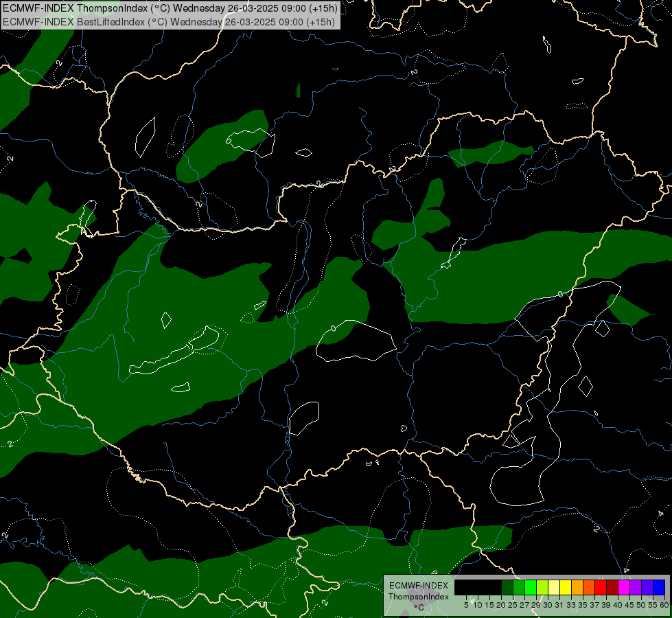This screenshot has height=618, width=672.
Task: Select the bright red 37–39 legend swatch
Action: coord(601,587)
